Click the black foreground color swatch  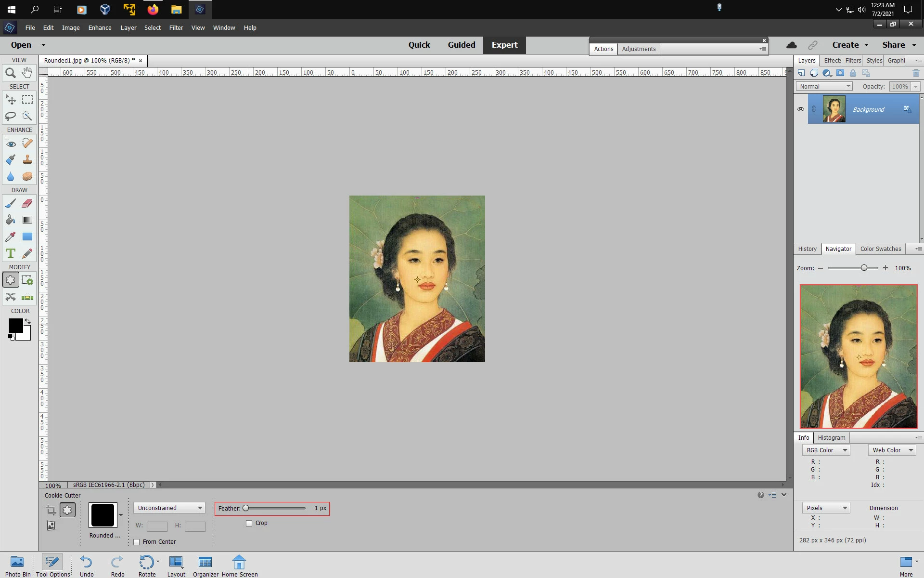15,326
